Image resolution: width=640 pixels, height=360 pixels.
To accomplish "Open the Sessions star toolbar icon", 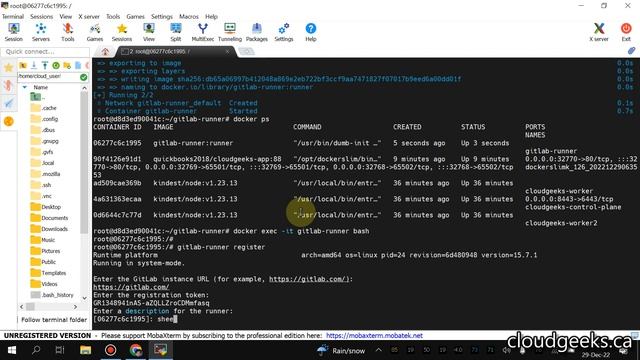I will (122, 32).
